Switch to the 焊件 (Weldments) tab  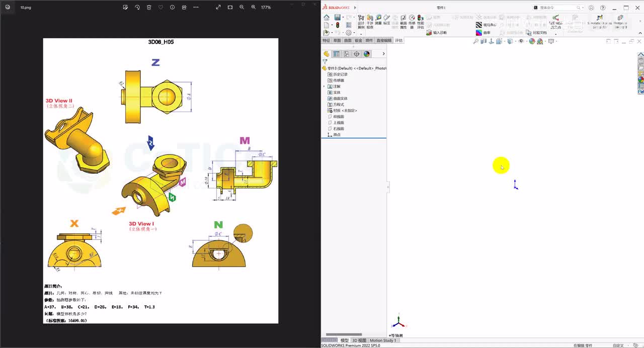(x=369, y=40)
